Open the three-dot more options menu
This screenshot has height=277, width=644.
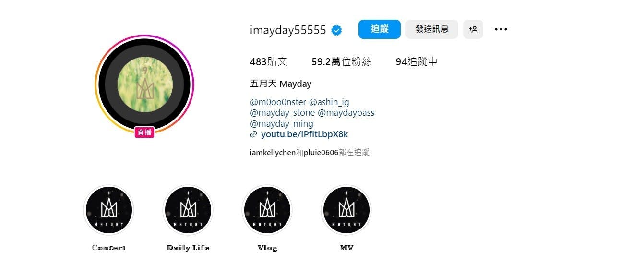pos(501,29)
